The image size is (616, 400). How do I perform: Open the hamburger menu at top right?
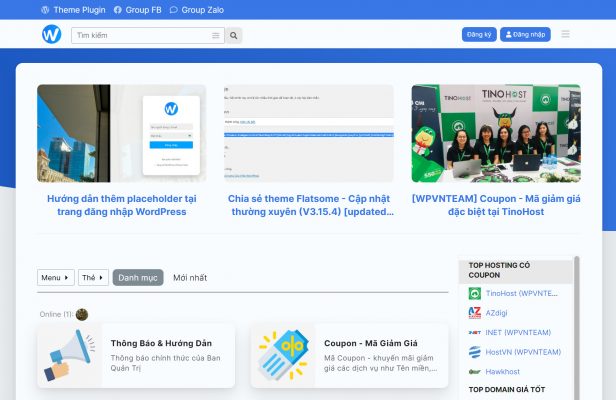click(565, 34)
